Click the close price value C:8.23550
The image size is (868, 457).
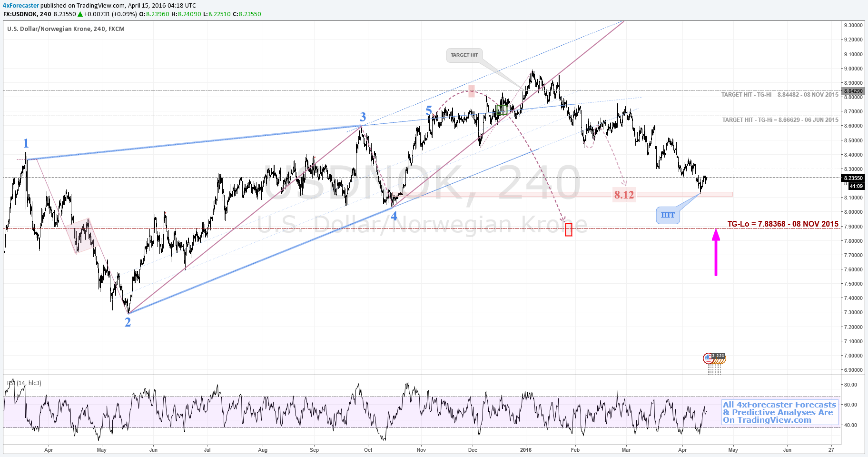click(247, 14)
